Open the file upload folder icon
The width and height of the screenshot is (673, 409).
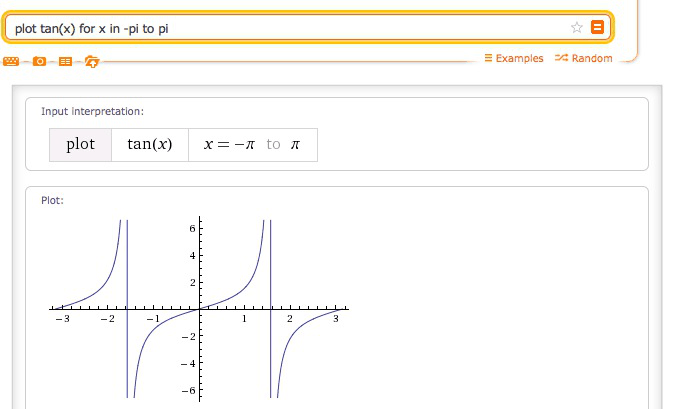click(x=91, y=62)
